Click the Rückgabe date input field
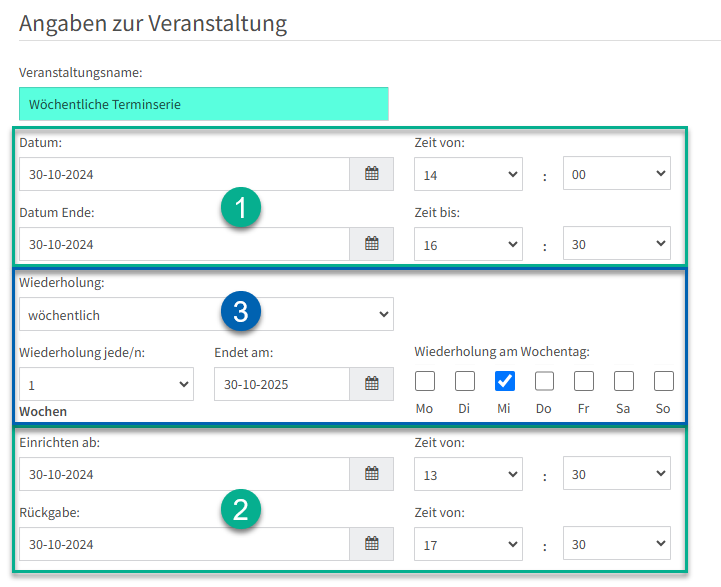Screen dimensions: 721x587 tap(184, 544)
